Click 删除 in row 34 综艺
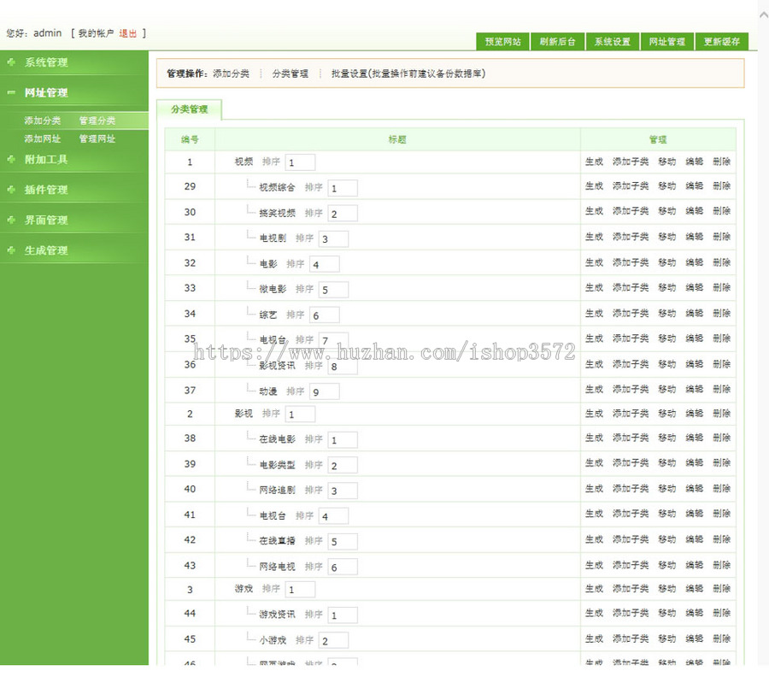This screenshot has width=769, height=700. click(x=721, y=314)
